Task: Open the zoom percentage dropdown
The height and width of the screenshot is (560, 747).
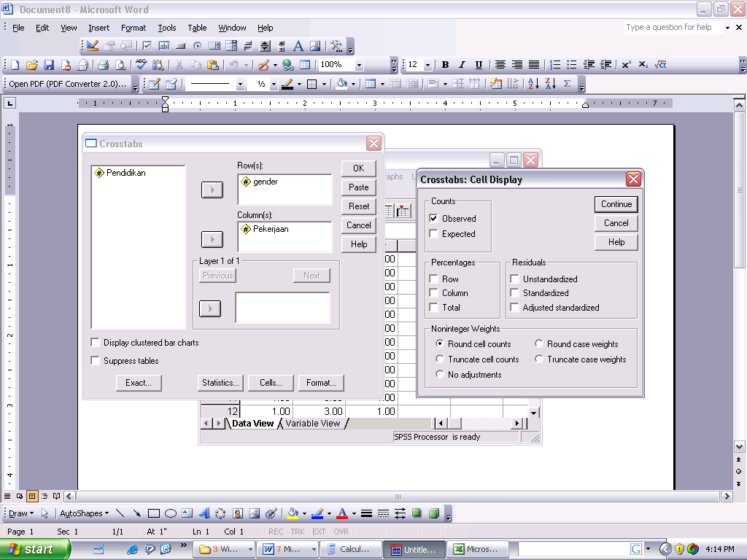Action: (x=359, y=65)
